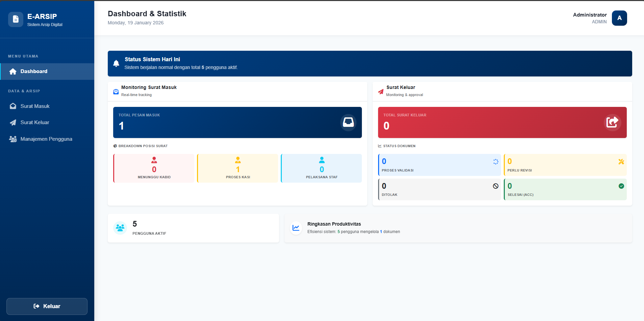The image size is (644, 321).
Task: Click the E-ARSIP document logo icon
Action: [16, 19]
